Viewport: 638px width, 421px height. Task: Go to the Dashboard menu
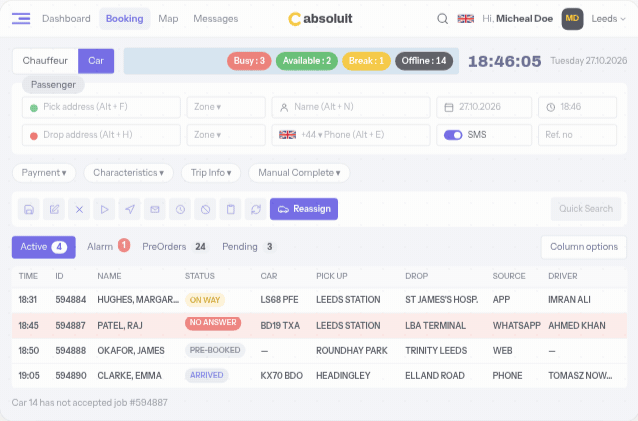coord(66,19)
